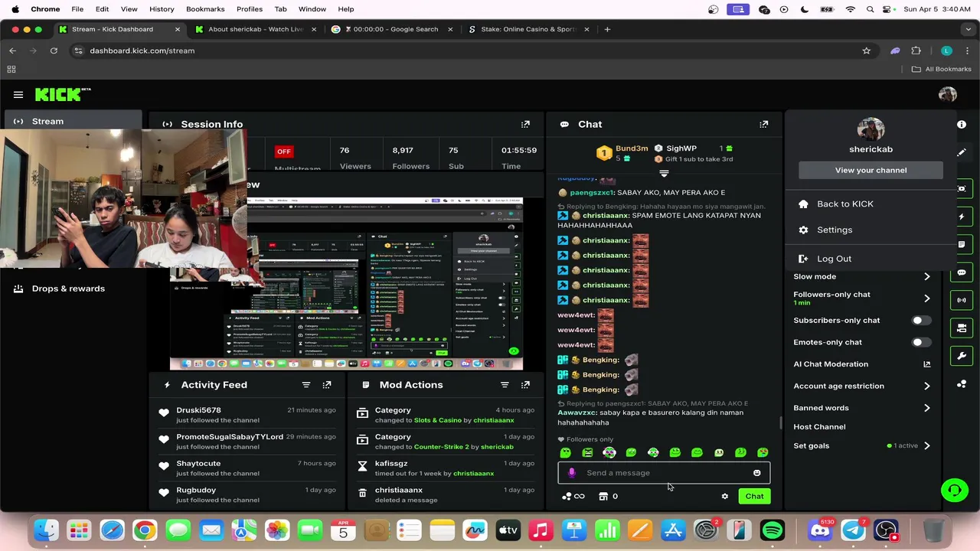
Task: Click View your channel button
Action: coord(871,170)
